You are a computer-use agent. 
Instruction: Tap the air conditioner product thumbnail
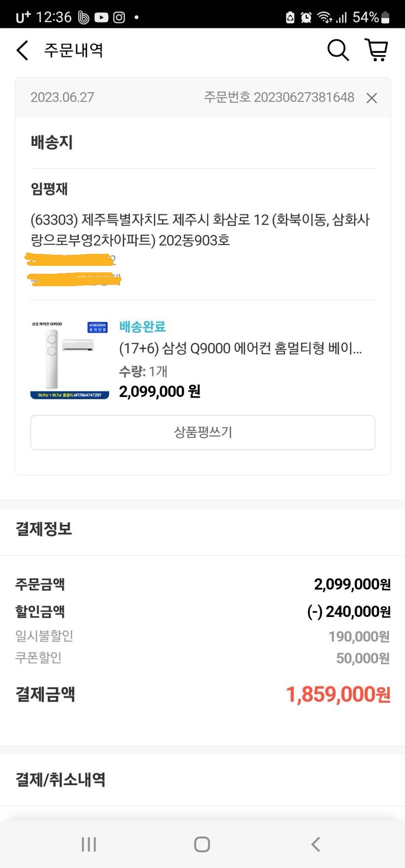70,360
